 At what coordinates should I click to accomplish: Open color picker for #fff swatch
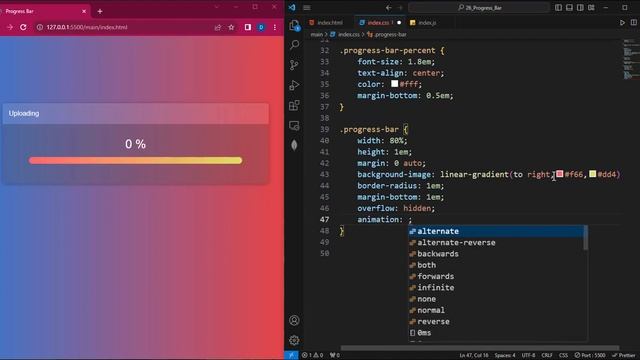pyautogui.click(x=394, y=84)
